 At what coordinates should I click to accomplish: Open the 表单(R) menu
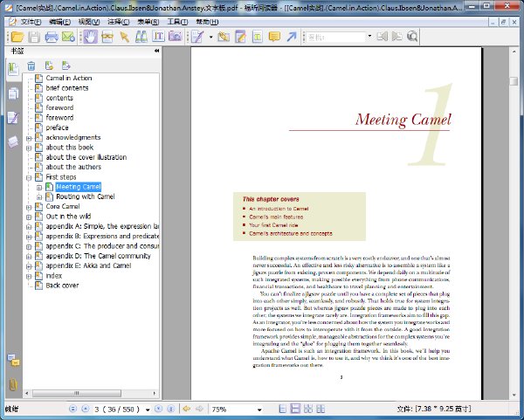tap(148, 22)
